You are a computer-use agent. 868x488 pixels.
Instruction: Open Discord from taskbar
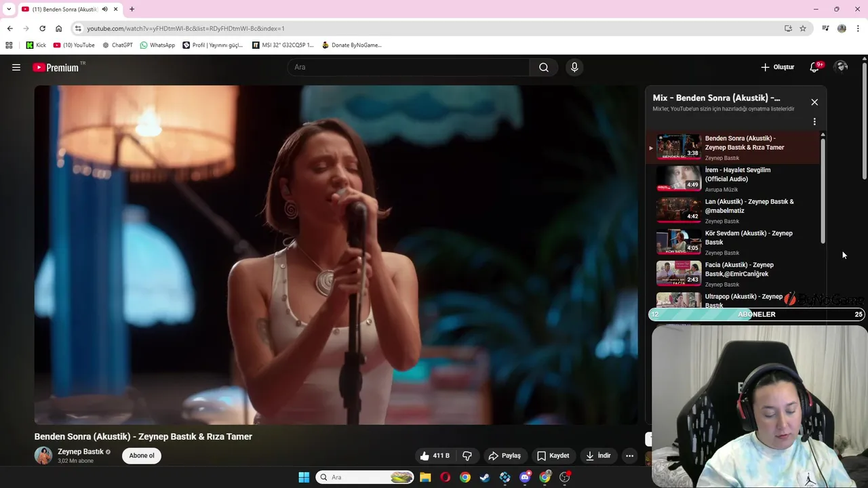(x=525, y=477)
